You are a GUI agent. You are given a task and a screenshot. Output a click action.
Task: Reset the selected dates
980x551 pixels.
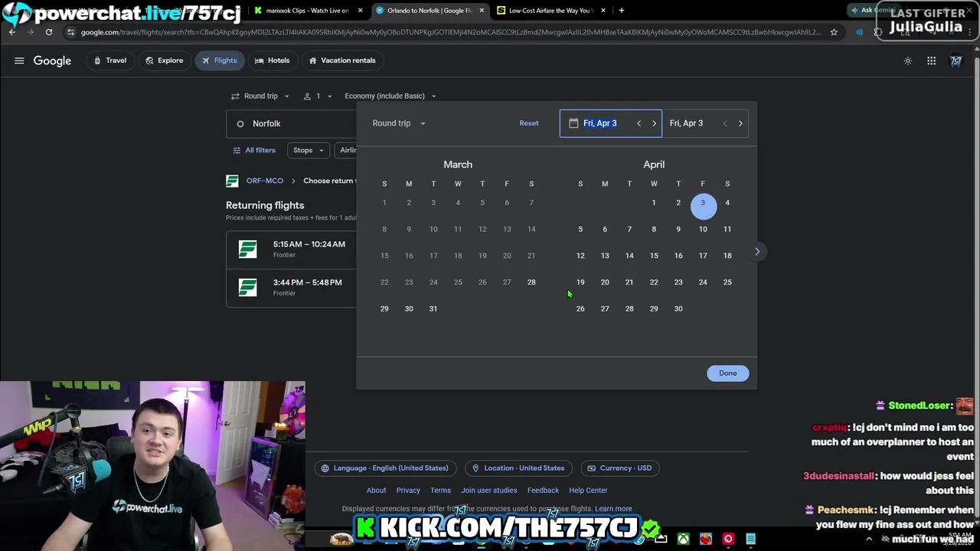(x=529, y=123)
